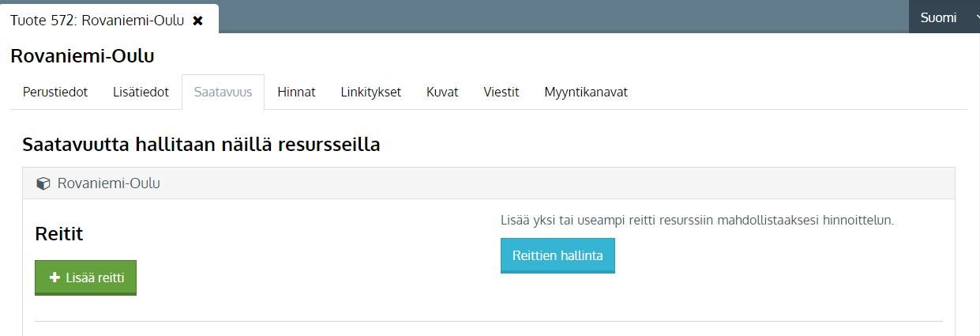Viewport: 980px width, 336px height.
Task: Open the Linkitykset tab
Action: point(371,92)
